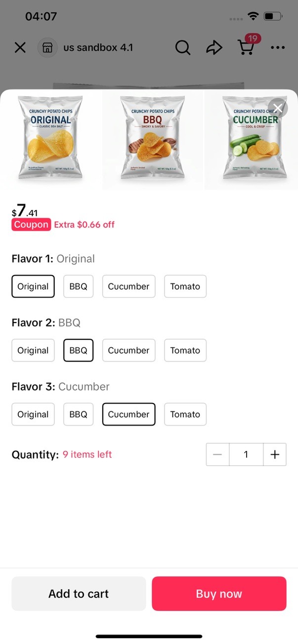Tap the Coupon for extra $0.66 off

point(31,224)
